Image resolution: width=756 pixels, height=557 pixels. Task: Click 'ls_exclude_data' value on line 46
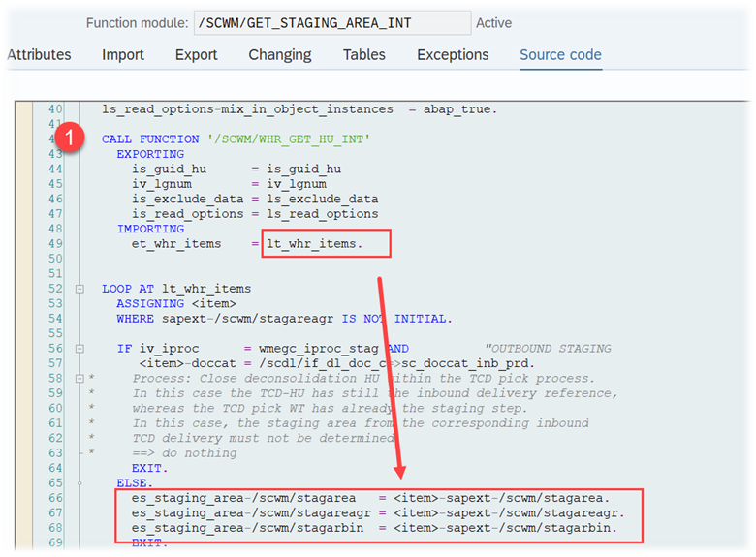click(x=323, y=199)
